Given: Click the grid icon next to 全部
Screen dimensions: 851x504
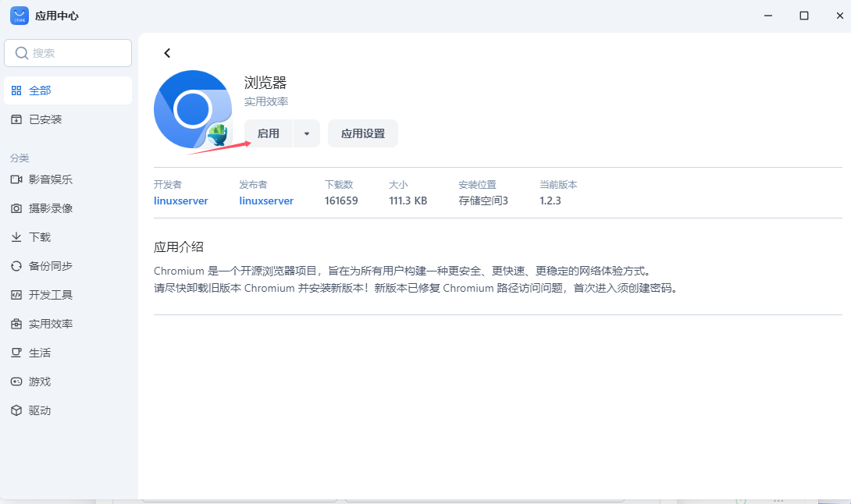Looking at the screenshot, I should [16, 91].
